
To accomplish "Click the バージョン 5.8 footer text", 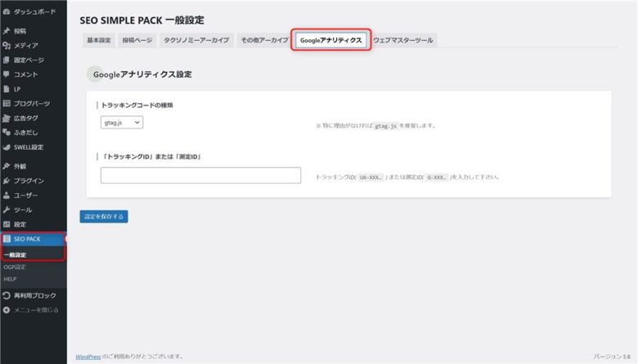I will 612,357.
